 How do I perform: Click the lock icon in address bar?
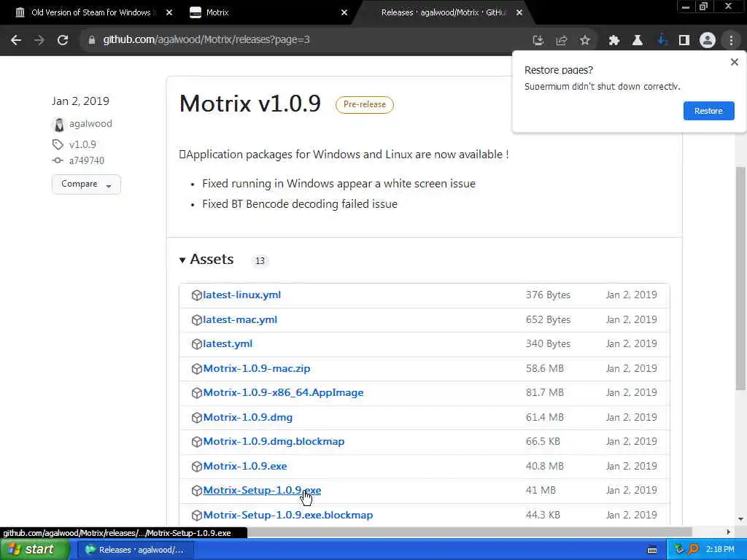click(91, 40)
